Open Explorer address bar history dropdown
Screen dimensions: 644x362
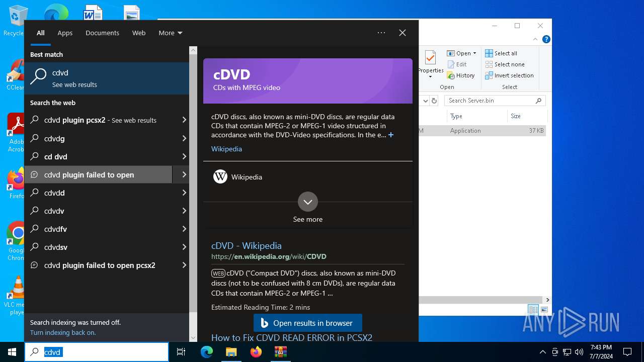(425, 101)
